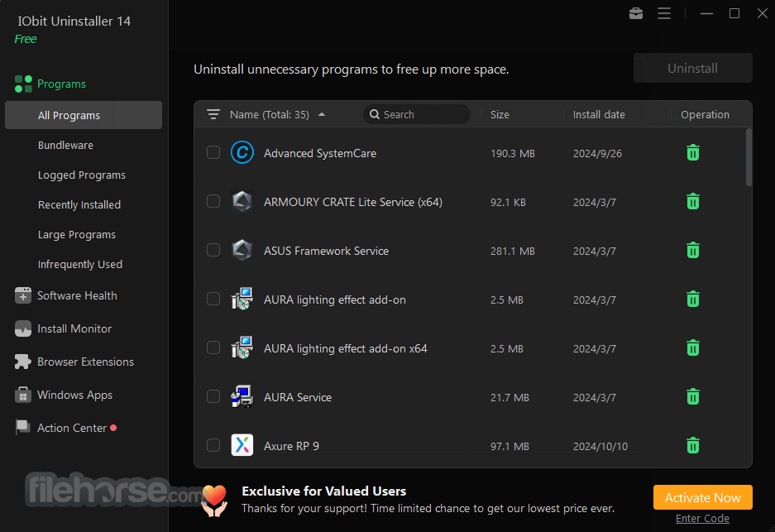Viewport: 775px width, 532px height.
Task: Click the AURA Service app icon
Action: coord(242,396)
